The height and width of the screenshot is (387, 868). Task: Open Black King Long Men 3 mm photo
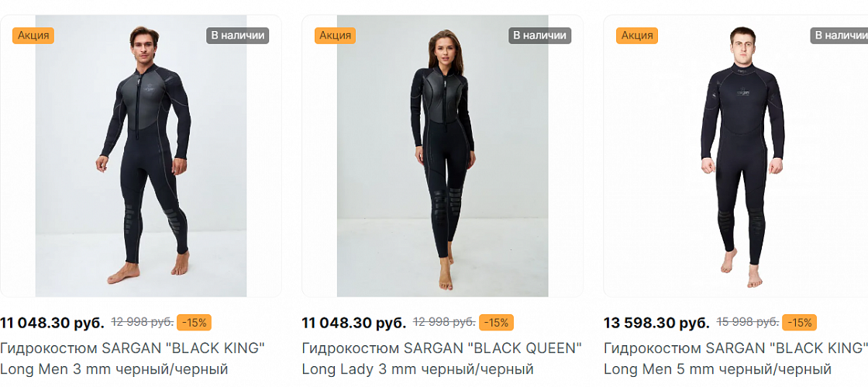tap(141, 156)
